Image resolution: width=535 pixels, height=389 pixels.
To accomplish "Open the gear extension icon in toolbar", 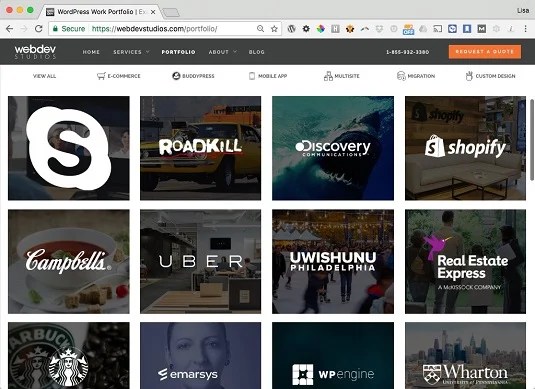I will point(306,29).
